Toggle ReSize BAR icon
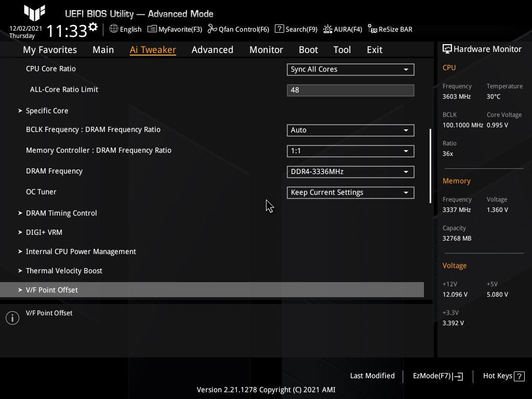Screen dimensions: 532x399 372,29
